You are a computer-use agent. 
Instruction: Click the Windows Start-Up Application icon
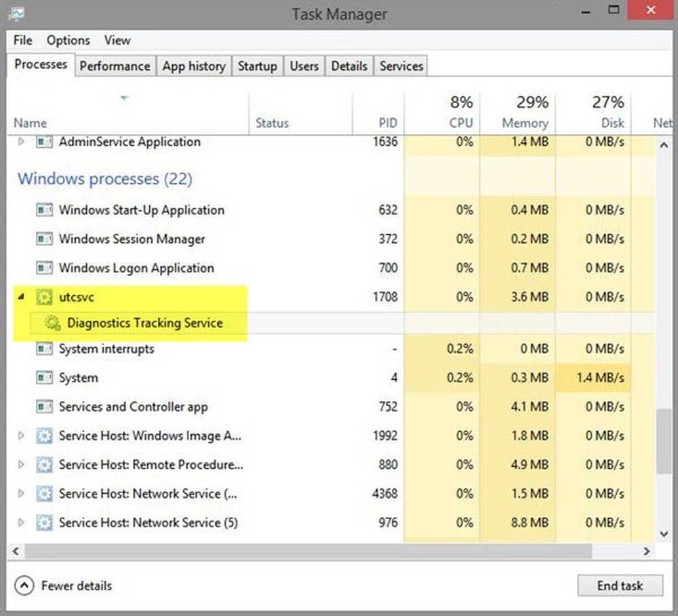coord(44,210)
